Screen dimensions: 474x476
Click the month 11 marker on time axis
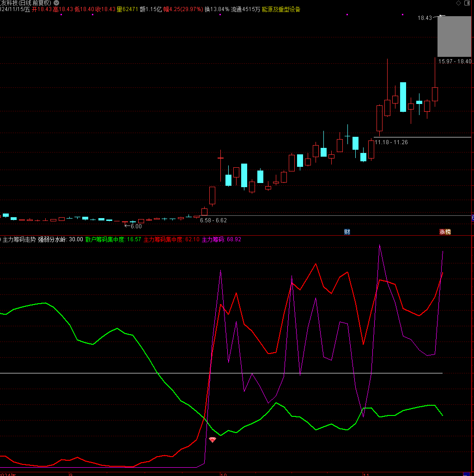pyautogui.click(x=366, y=474)
